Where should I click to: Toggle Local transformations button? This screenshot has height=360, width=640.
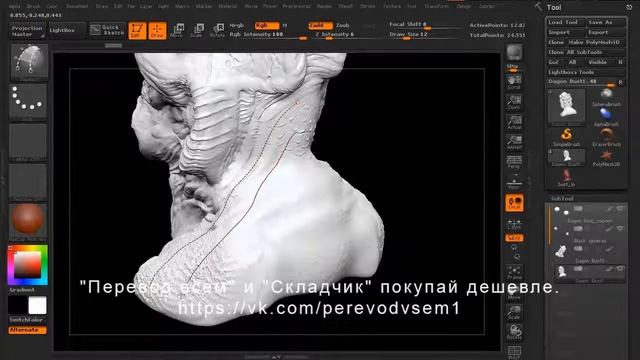point(514,203)
